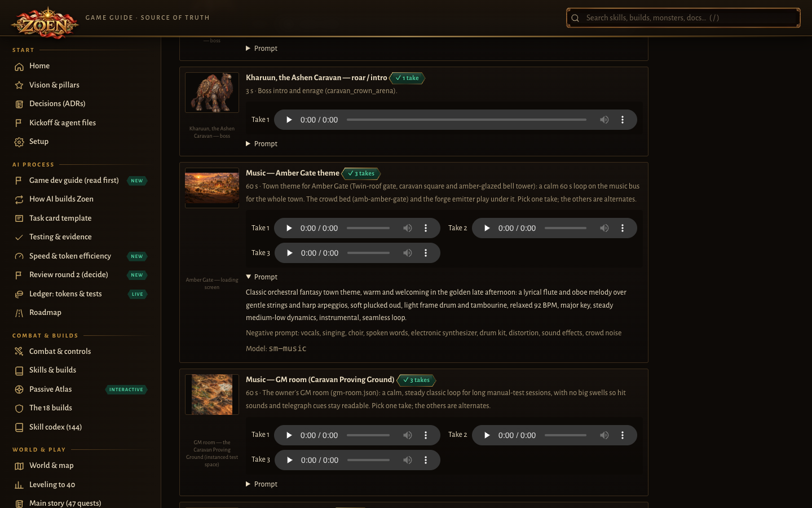Viewport: 812px width, 508px height.
Task: Click the coins icon beside Ledger: tokens & tests
Action: pos(19,294)
